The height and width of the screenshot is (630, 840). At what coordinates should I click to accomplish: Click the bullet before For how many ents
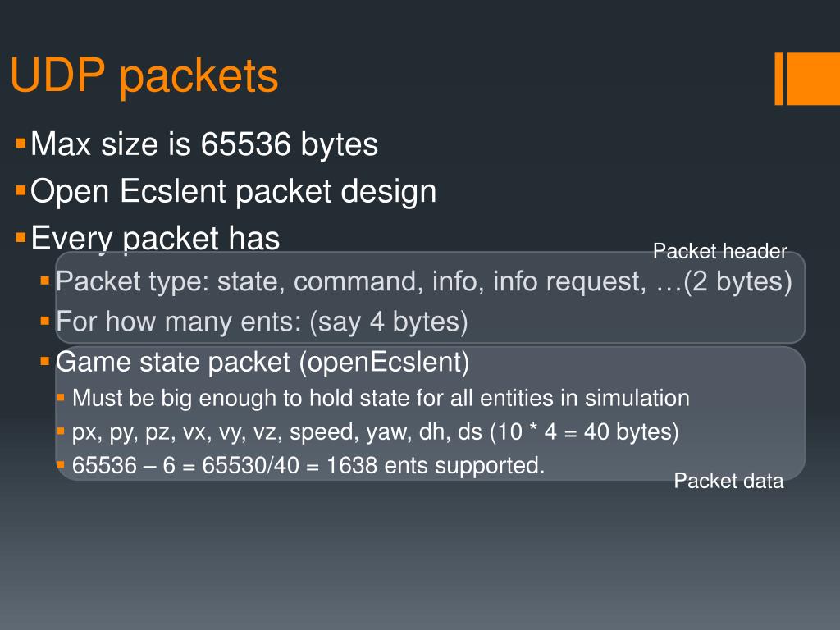click(45, 321)
